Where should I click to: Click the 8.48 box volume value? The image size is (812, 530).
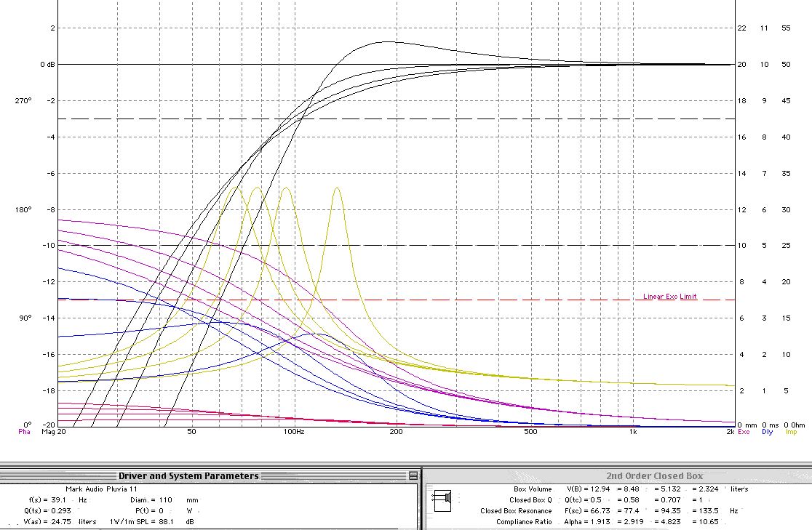[632, 489]
